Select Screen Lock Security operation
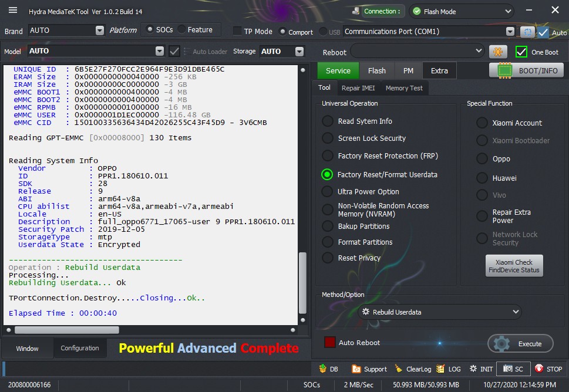The width and height of the screenshot is (569, 392). [327, 138]
